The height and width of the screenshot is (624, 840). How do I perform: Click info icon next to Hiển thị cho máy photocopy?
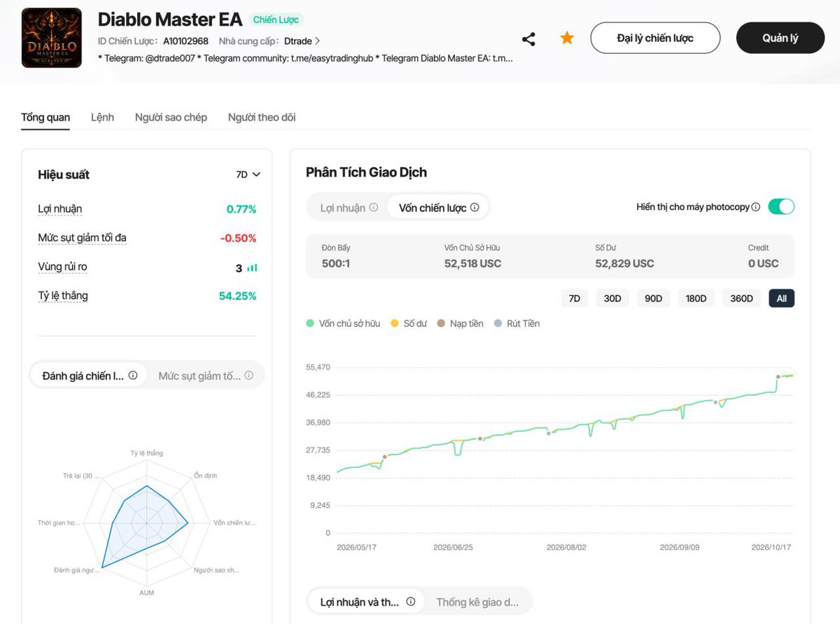pyautogui.click(x=755, y=207)
